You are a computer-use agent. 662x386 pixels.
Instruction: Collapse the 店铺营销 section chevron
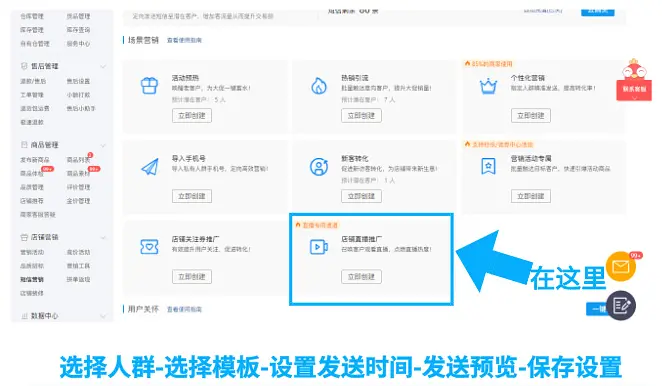pos(103,238)
